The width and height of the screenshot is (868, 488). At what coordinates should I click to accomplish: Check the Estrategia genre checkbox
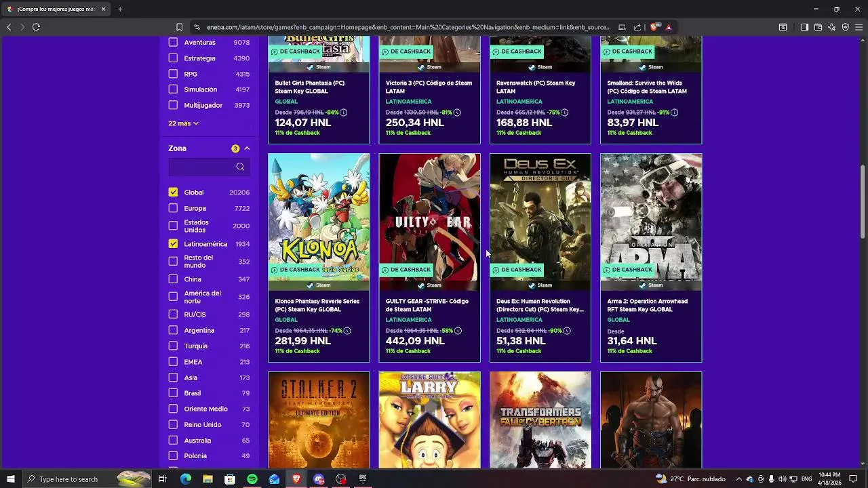(x=173, y=58)
